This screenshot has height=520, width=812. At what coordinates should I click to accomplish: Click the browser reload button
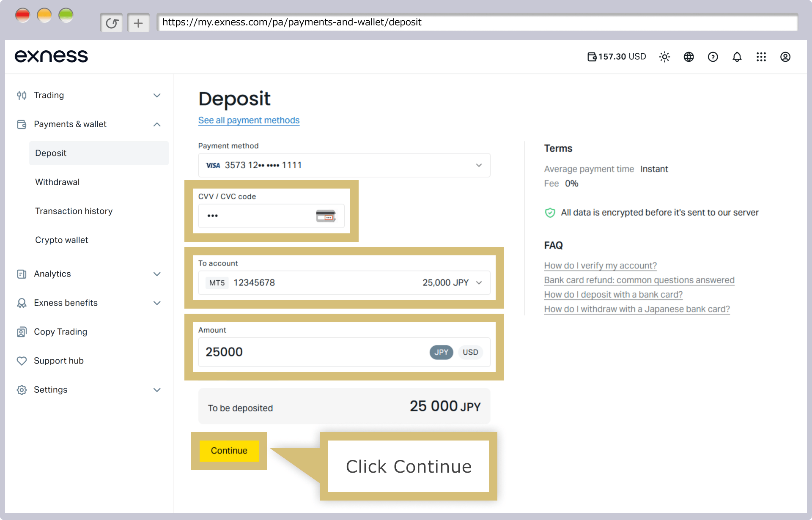[112, 23]
